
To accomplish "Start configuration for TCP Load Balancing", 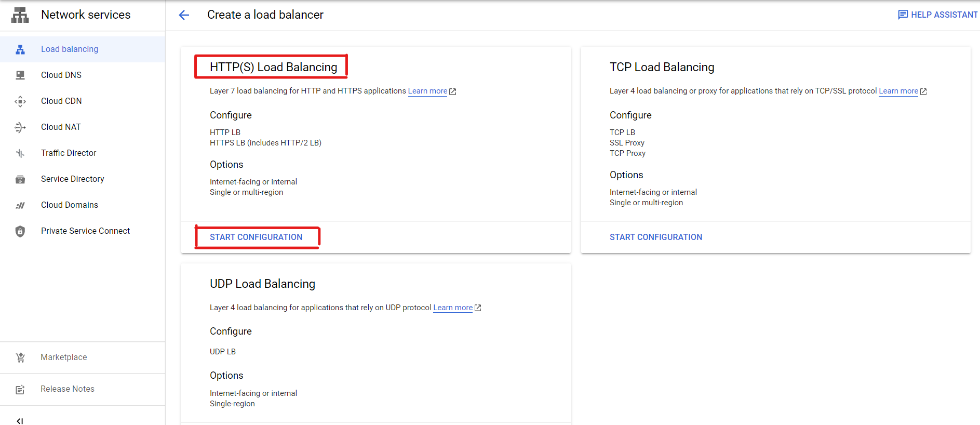I will [656, 237].
